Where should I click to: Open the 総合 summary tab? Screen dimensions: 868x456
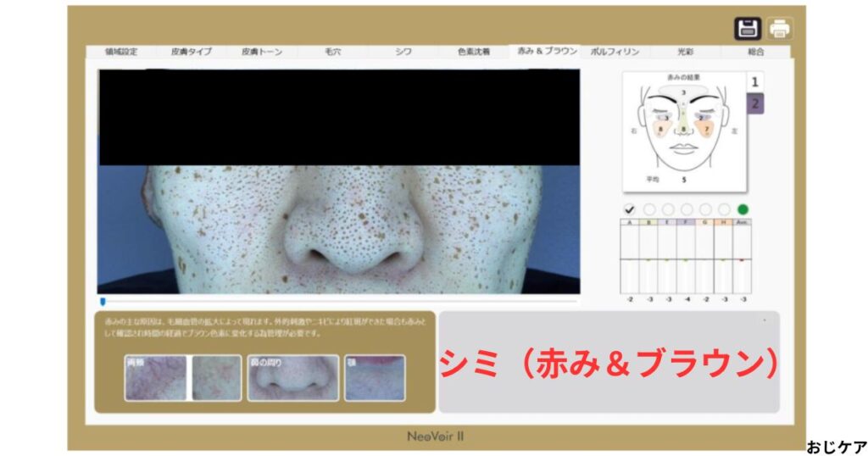[x=755, y=52]
